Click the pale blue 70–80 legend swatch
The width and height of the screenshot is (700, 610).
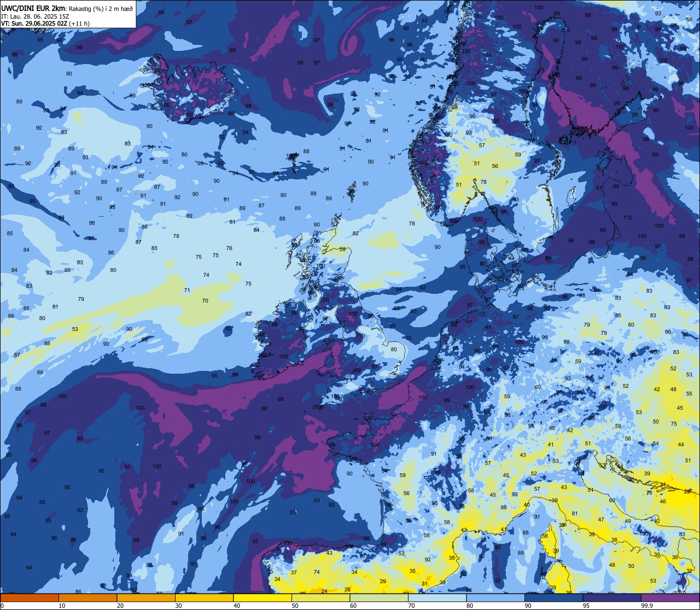click(x=437, y=597)
